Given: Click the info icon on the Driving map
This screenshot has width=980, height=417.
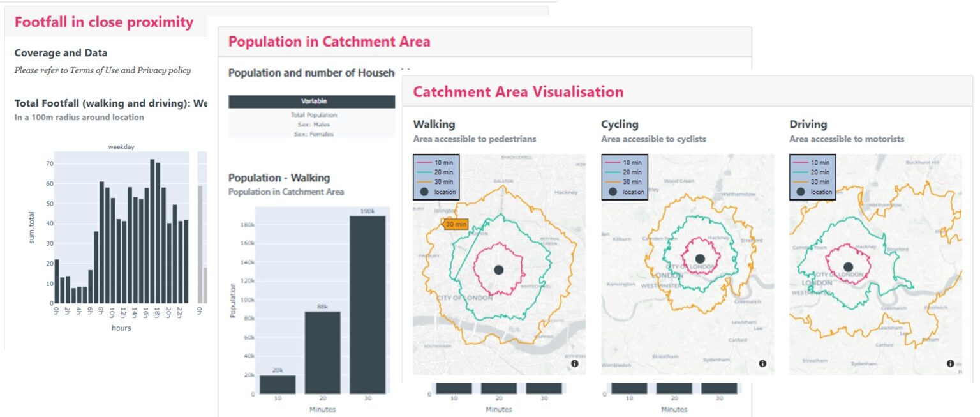Looking at the screenshot, I should point(950,362).
